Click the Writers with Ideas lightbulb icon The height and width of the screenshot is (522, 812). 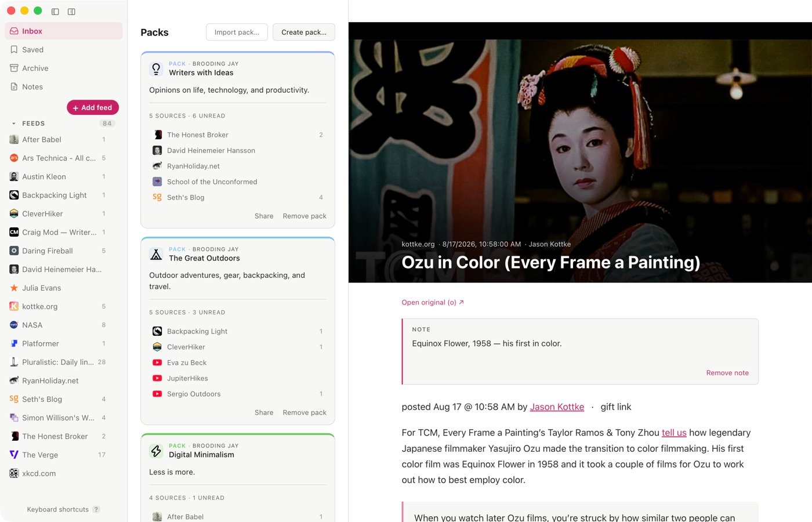click(x=156, y=69)
